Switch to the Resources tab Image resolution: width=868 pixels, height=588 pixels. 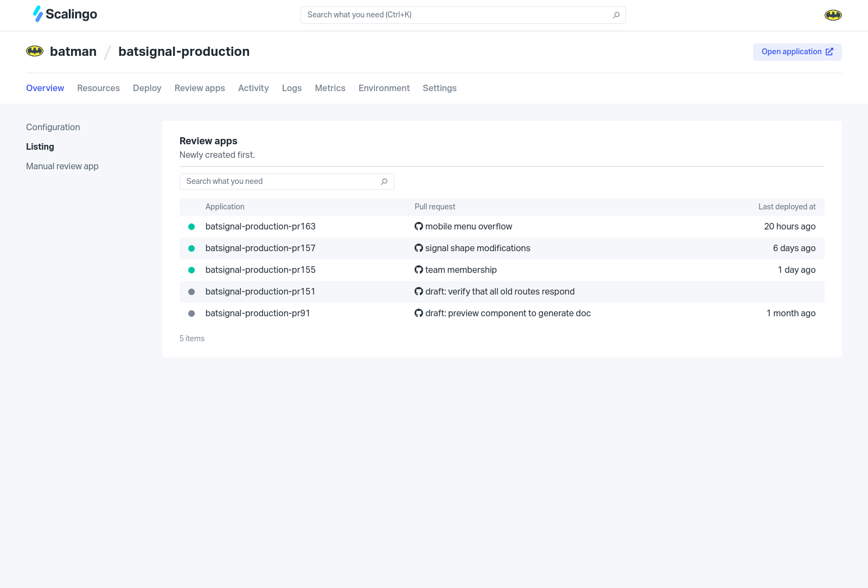98,88
